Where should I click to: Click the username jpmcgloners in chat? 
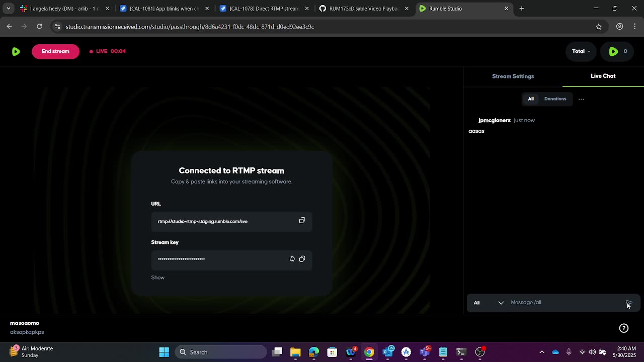tap(495, 120)
